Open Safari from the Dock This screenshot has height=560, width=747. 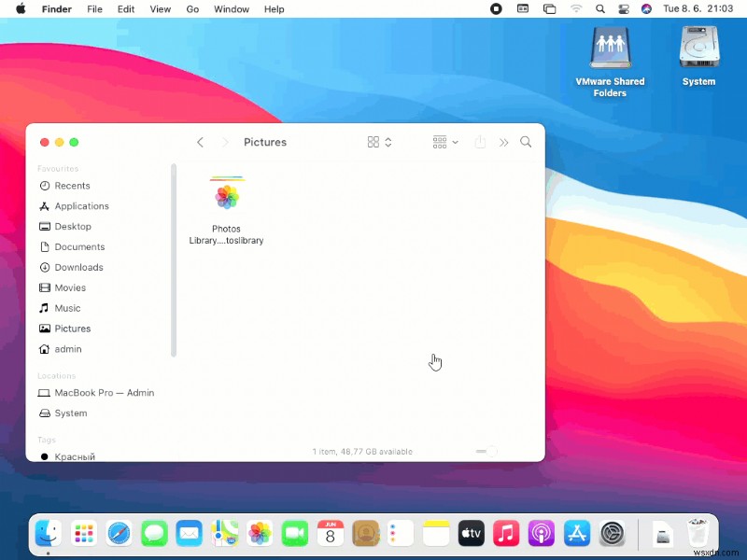[x=119, y=533]
